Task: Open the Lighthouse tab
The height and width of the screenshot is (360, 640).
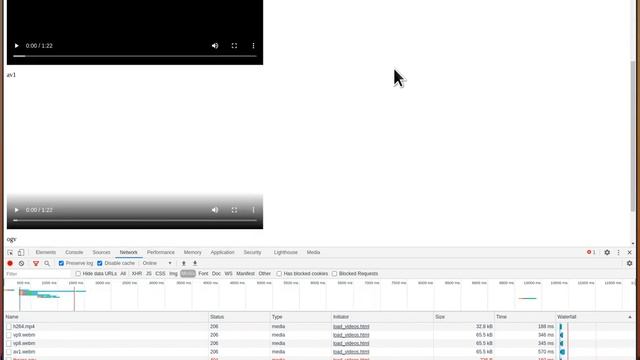Action: click(x=286, y=252)
